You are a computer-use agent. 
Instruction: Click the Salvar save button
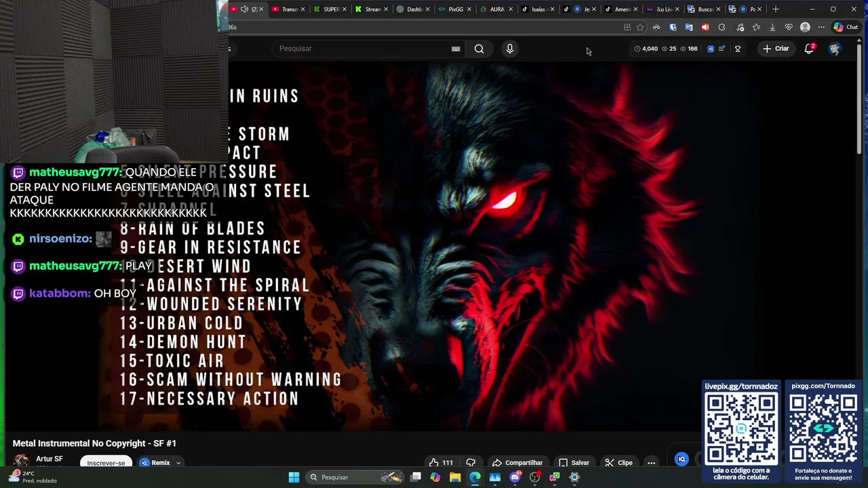(574, 463)
